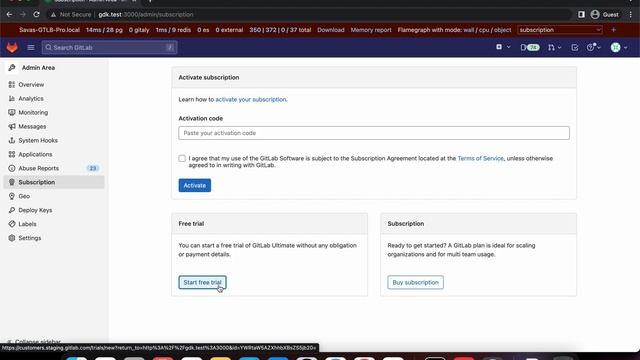Open merge requests dropdown
This screenshot has width=640, height=360.
pos(554,47)
